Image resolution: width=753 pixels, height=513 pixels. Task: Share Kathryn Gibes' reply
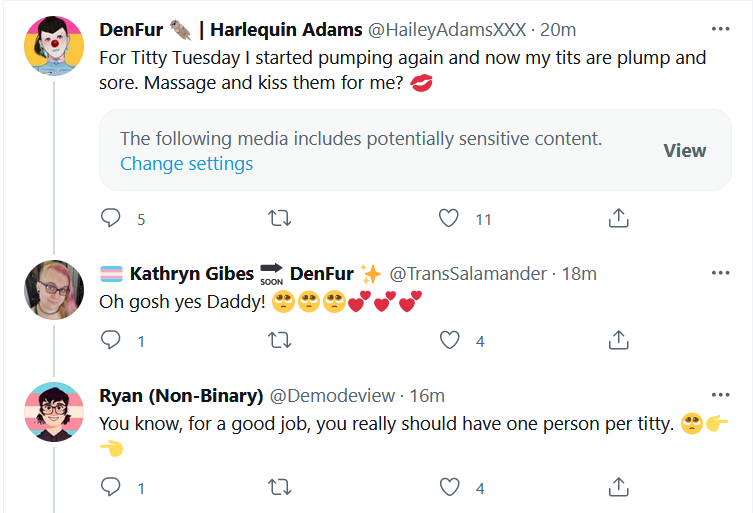tap(619, 340)
